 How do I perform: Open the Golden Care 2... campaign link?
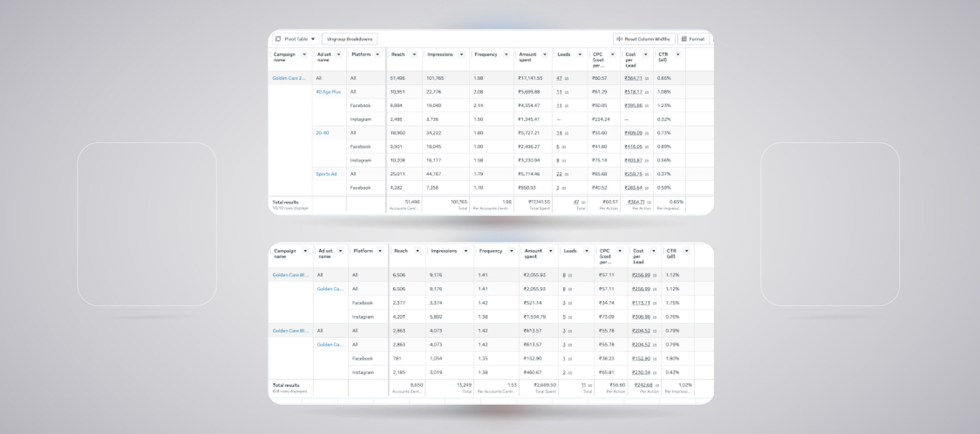[x=289, y=78]
